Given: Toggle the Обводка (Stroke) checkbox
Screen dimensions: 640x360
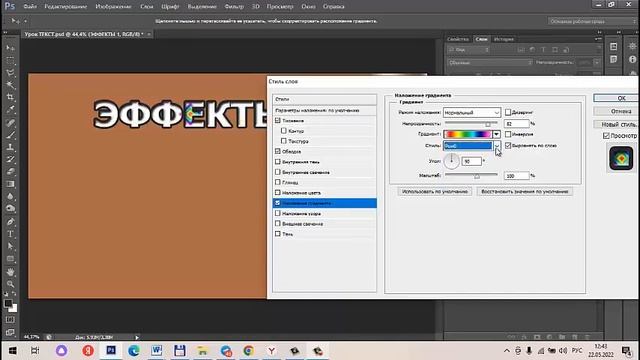Looking at the screenshot, I should (x=278, y=151).
